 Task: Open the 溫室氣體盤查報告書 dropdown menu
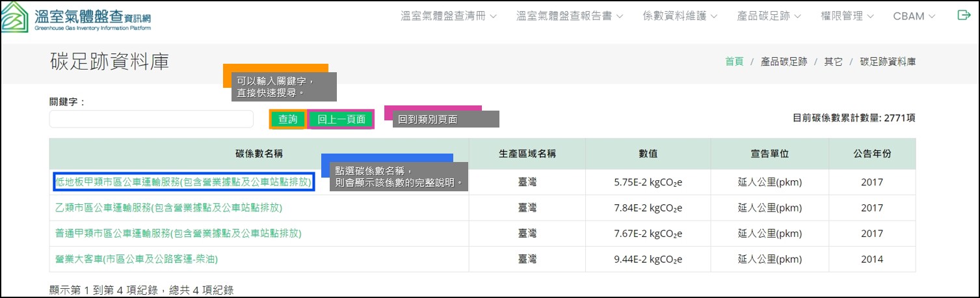coord(570,16)
